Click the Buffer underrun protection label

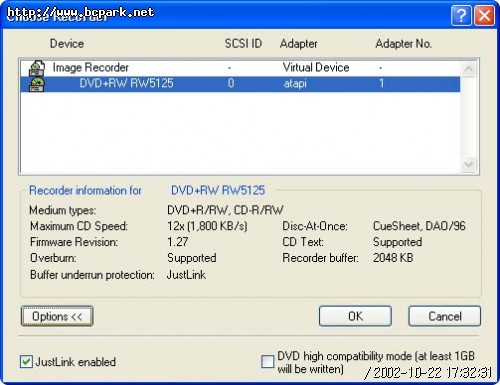tap(92, 275)
